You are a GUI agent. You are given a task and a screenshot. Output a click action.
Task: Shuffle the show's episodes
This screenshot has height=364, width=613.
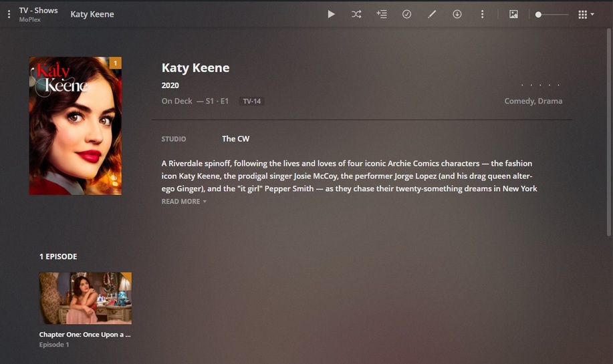356,15
